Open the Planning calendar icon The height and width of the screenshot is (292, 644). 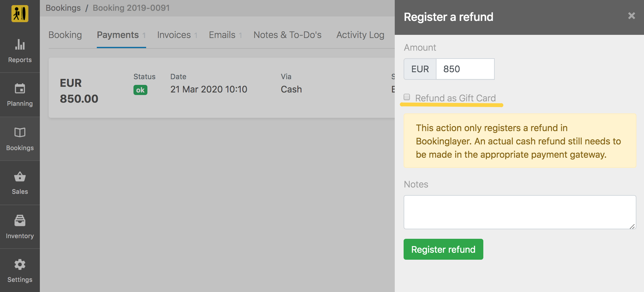click(x=20, y=89)
